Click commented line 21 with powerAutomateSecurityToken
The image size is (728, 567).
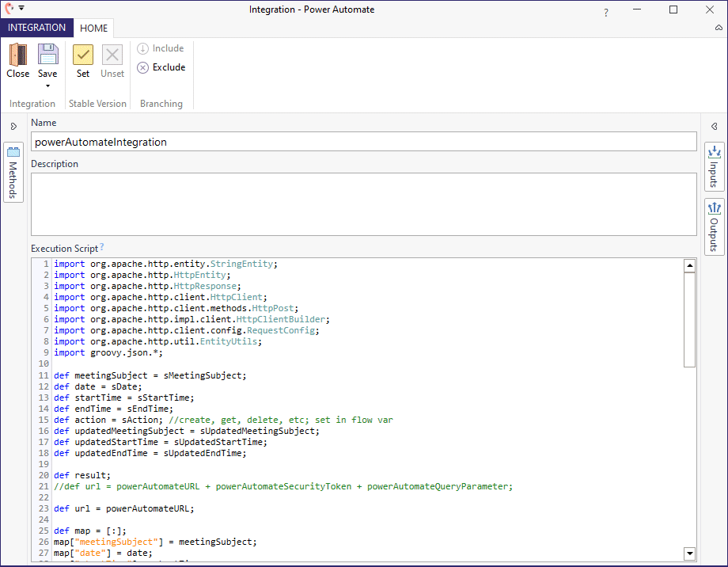(283, 486)
